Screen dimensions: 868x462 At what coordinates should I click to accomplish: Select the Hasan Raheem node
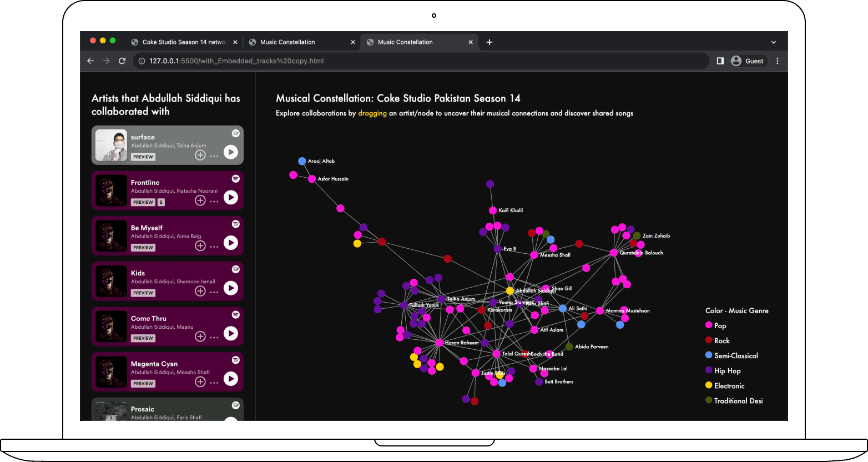click(x=439, y=343)
